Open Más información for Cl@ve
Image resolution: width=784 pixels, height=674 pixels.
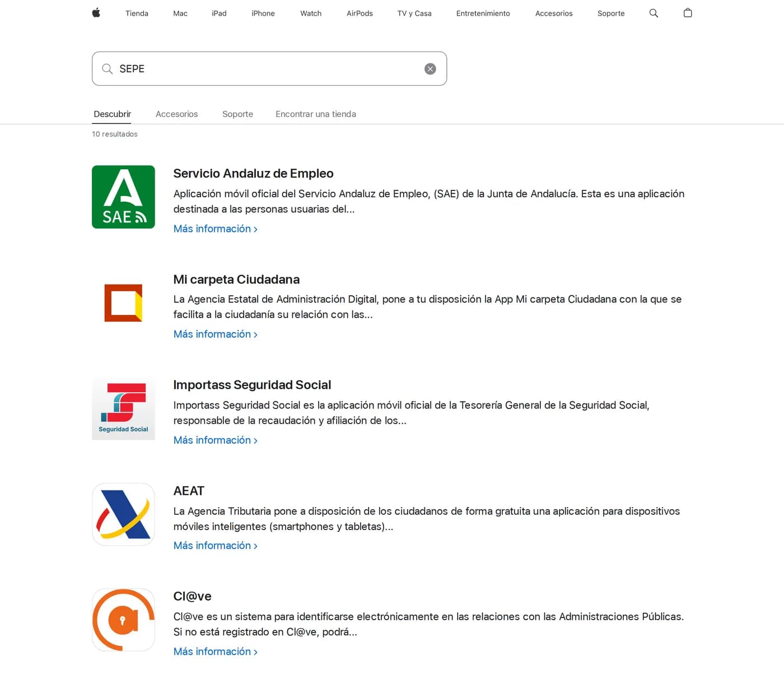(x=216, y=651)
